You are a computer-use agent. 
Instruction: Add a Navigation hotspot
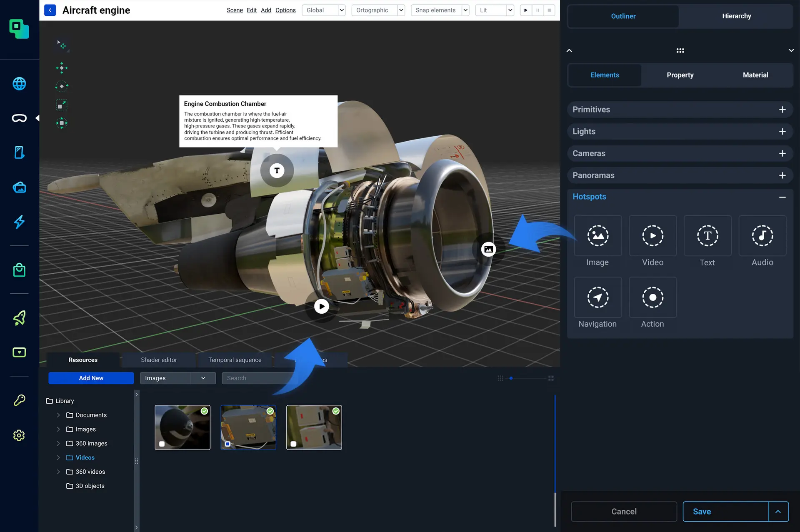click(598, 297)
